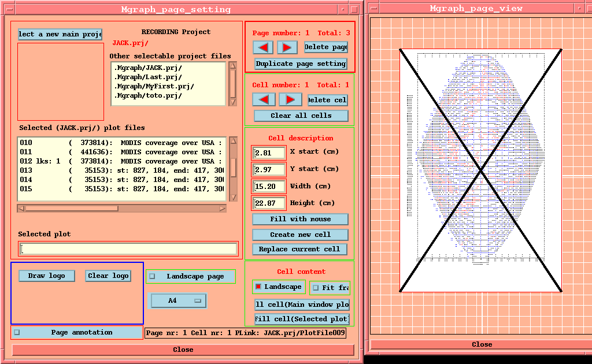Click Y start (cm) input field
Screen dimensions: 592x364
[x=269, y=170]
